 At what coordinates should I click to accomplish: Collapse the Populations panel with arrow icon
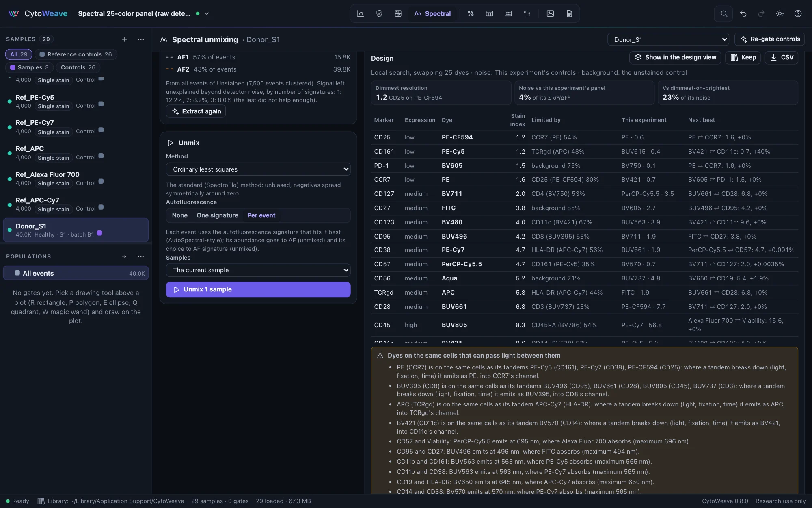[125, 256]
